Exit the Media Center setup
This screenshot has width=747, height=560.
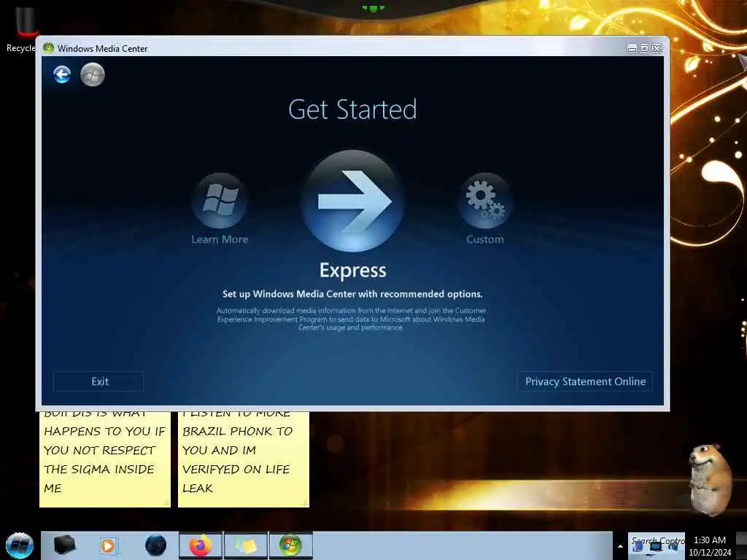click(x=98, y=381)
